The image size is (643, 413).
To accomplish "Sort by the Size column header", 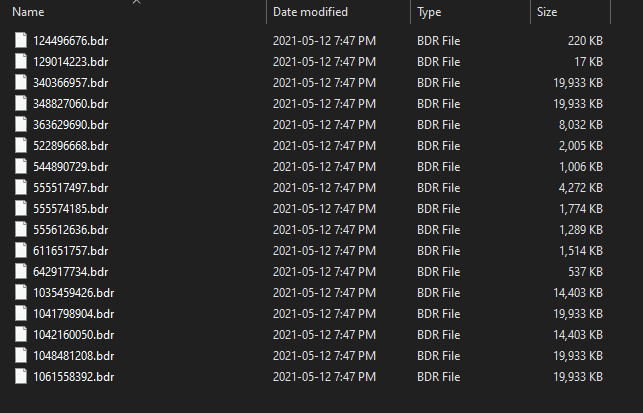I will (x=547, y=12).
